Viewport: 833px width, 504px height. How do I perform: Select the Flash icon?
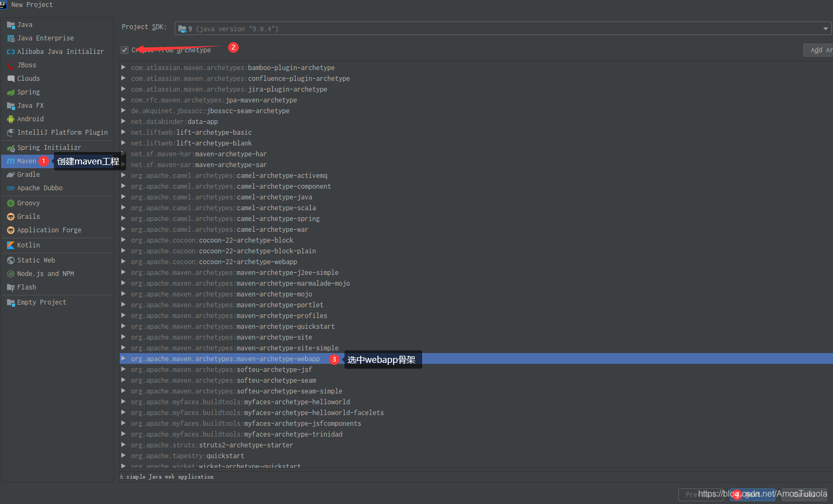point(11,287)
